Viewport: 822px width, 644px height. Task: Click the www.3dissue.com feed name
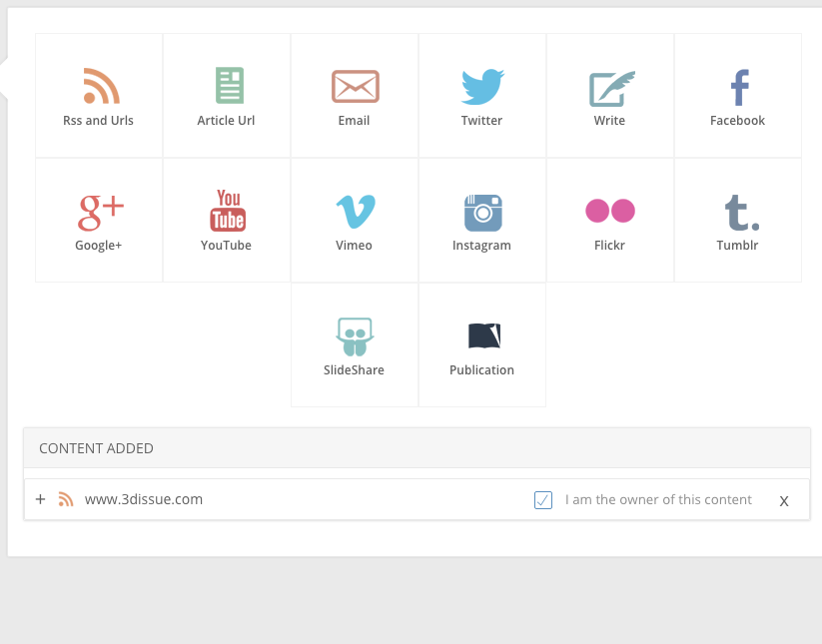[144, 499]
